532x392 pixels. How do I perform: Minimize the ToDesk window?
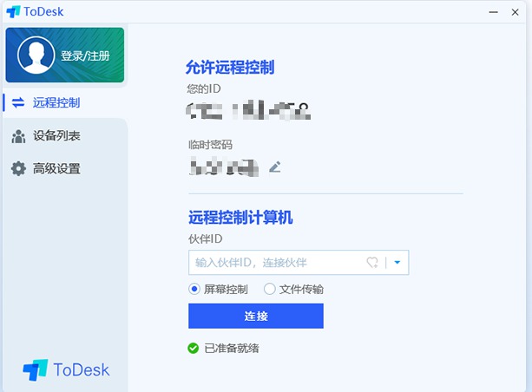point(493,12)
